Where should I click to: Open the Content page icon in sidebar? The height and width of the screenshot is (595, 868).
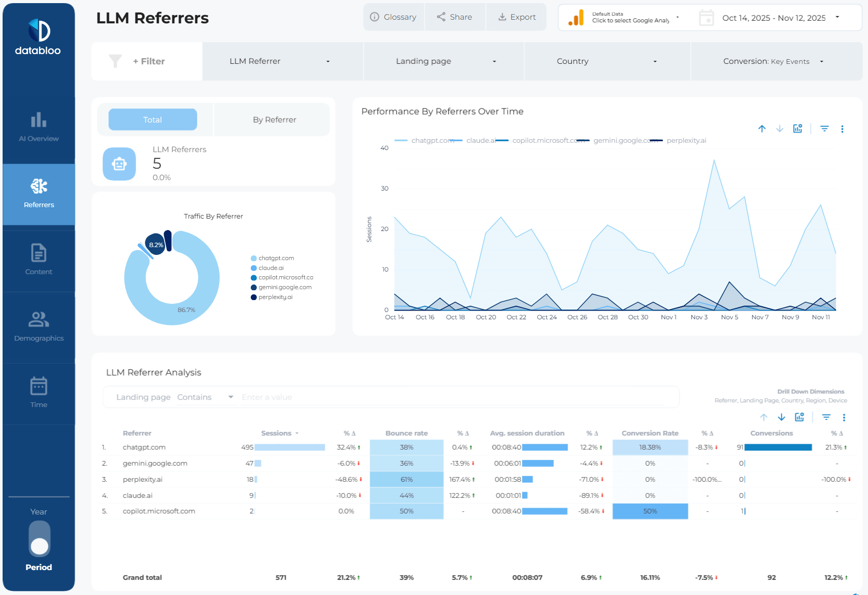(38, 253)
